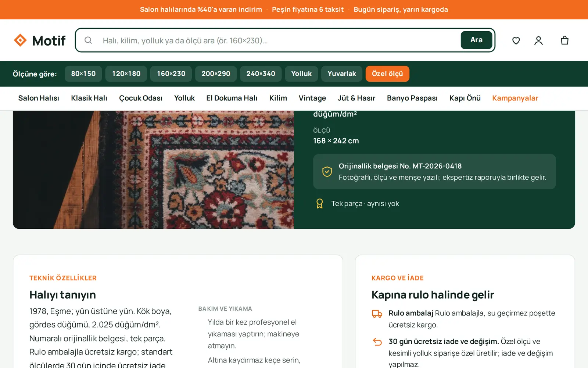Click the Tek parça · aynısı yok text

click(x=365, y=204)
